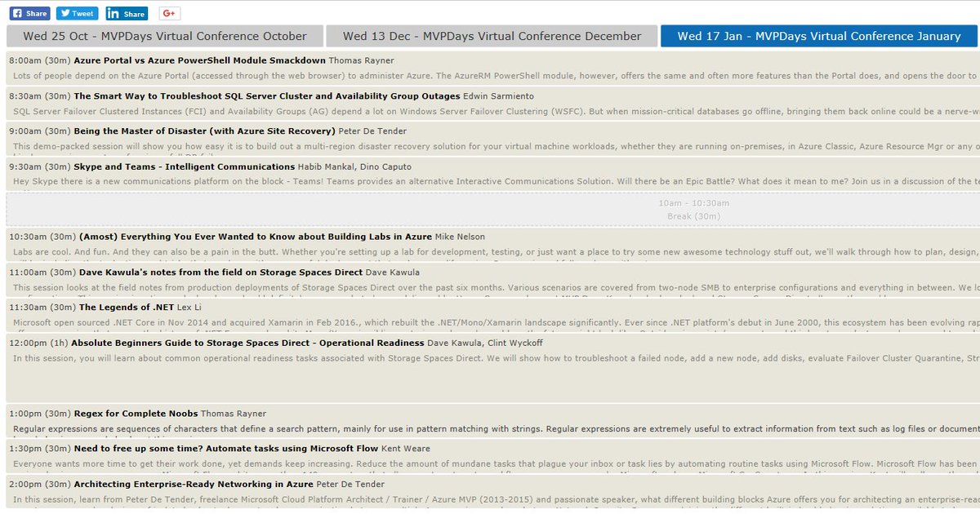Click speaker name Kent Weare
The width and height of the screenshot is (980, 514).
[407, 448]
